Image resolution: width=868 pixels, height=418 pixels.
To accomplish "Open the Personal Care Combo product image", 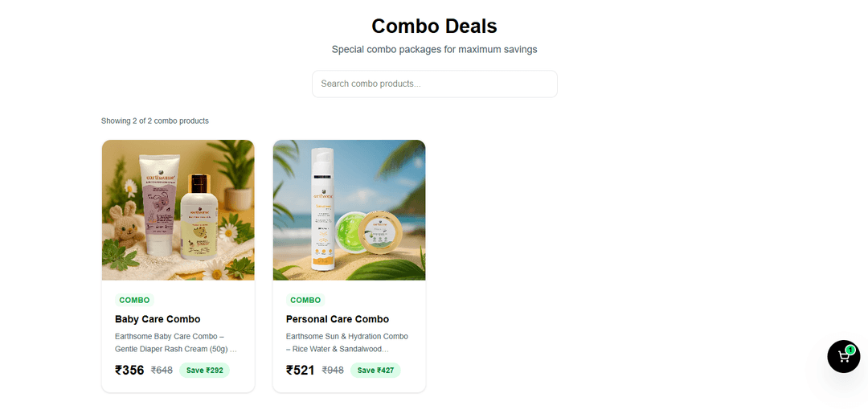I will point(349,210).
